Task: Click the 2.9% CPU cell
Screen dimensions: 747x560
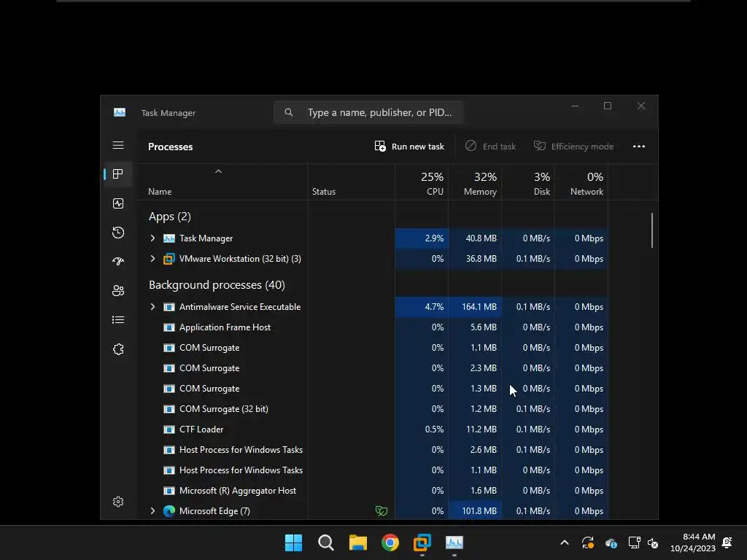Action: pyautogui.click(x=422, y=238)
